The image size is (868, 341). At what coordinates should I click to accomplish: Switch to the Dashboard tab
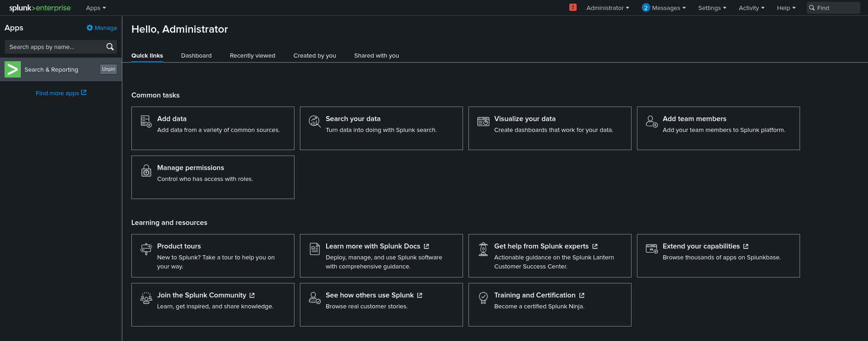196,55
